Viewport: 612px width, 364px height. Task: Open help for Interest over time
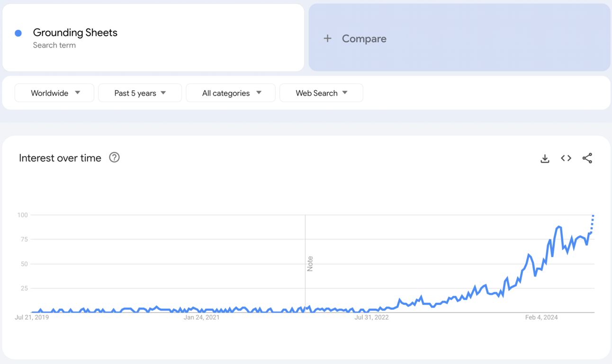[114, 158]
